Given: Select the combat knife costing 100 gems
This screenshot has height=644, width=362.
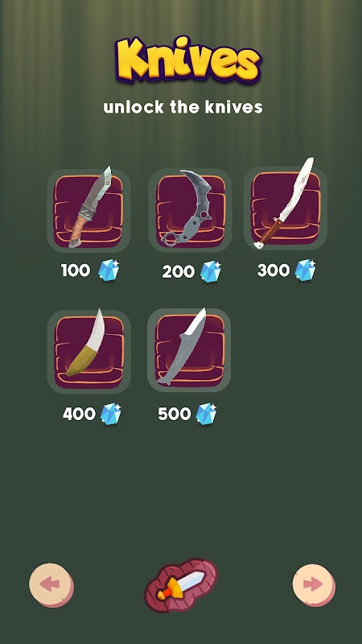Looking at the screenshot, I should [x=88, y=210].
